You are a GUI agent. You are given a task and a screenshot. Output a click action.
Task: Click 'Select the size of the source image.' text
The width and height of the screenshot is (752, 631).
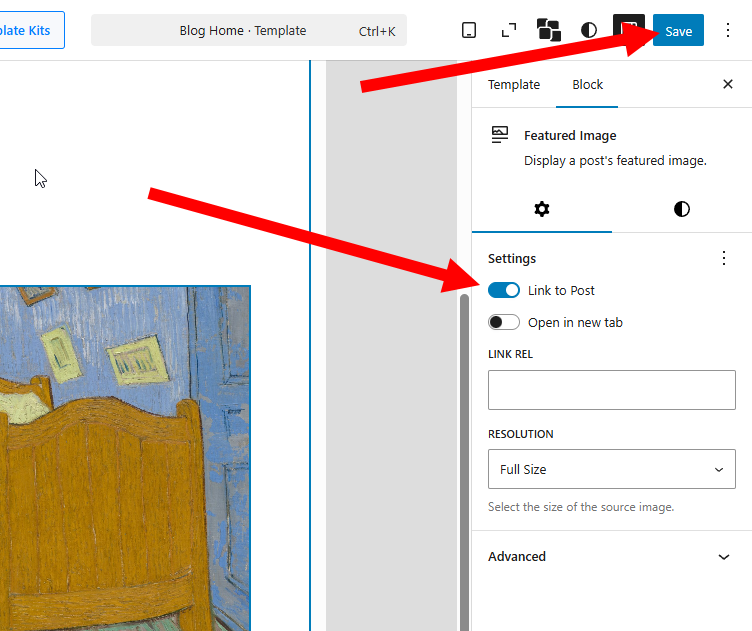(581, 507)
